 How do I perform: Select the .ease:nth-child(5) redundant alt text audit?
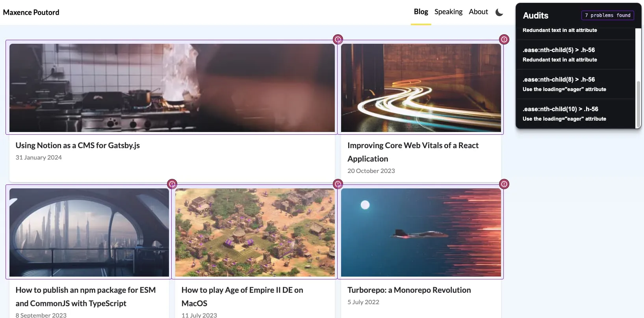(x=575, y=54)
